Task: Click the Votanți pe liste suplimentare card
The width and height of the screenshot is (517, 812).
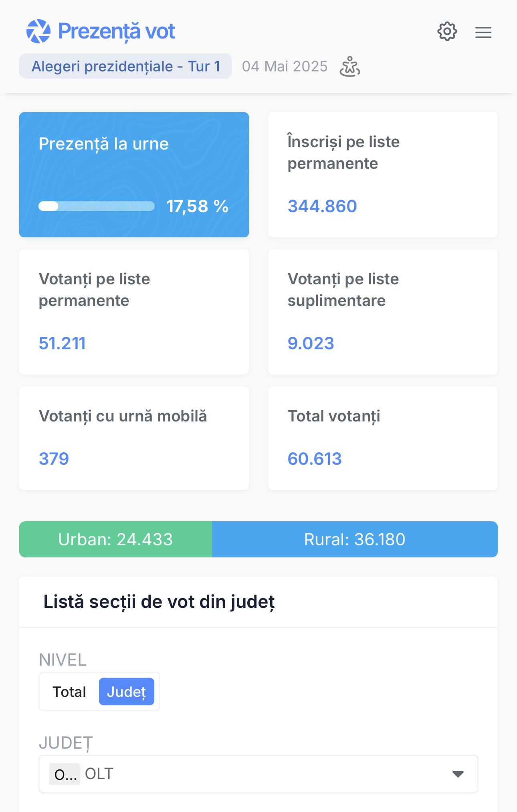Action: pos(383,312)
